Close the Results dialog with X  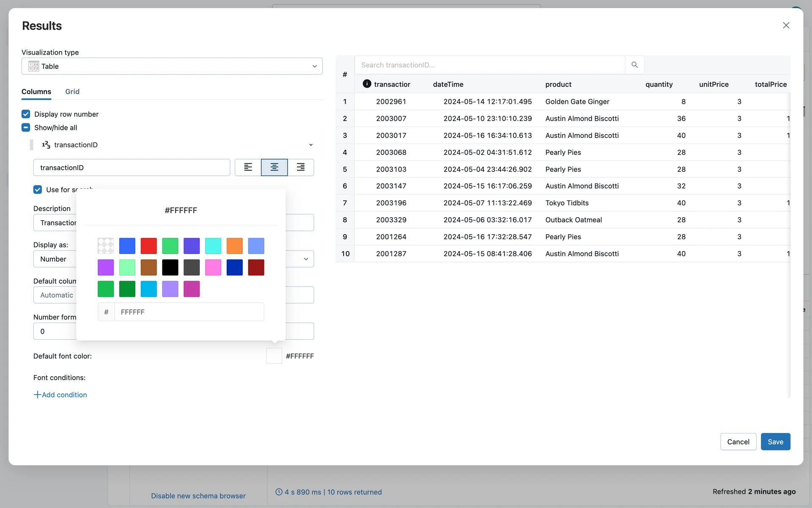786,25
